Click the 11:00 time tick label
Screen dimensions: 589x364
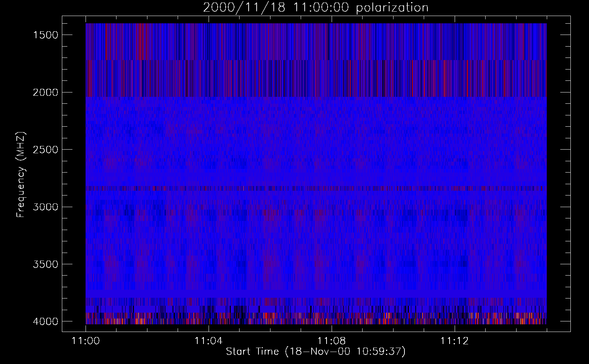pos(86,341)
